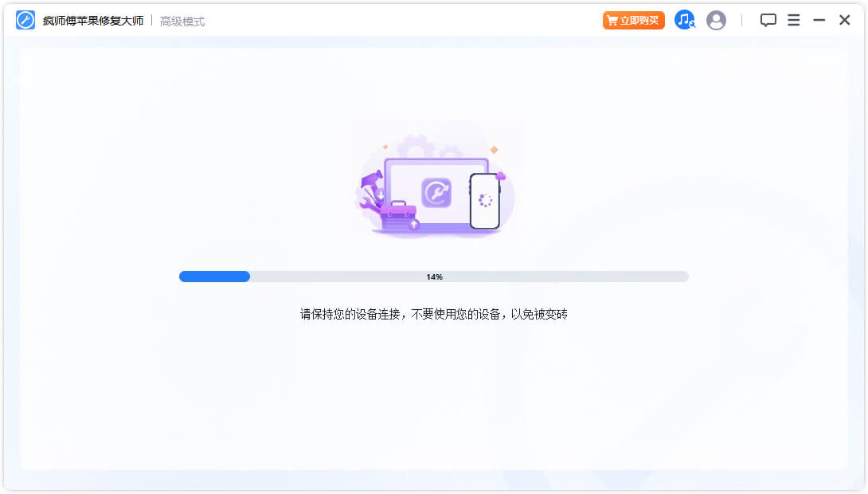Click the 疯师傅苹果修复大师 app title
This screenshot has width=868, height=494.
(93, 21)
